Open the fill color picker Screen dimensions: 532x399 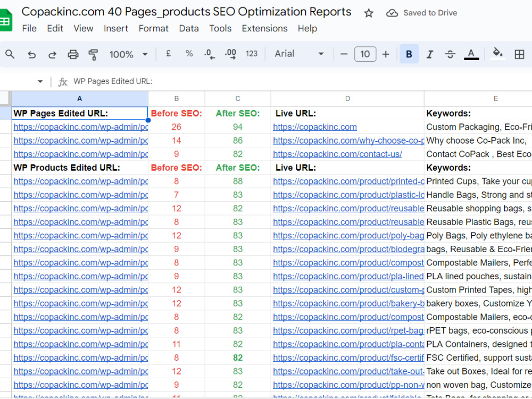pyautogui.click(x=498, y=54)
